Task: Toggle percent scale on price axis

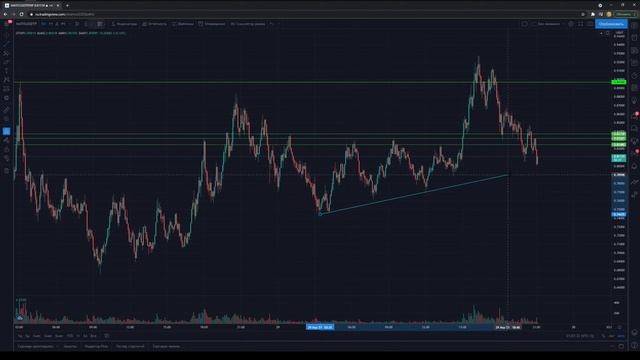Action: click(x=603, y=336)
